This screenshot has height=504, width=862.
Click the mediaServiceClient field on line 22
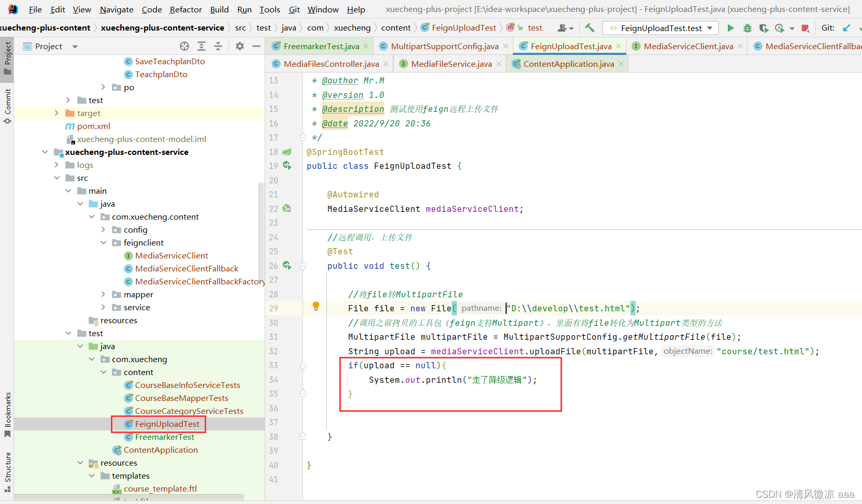(472, 209)
